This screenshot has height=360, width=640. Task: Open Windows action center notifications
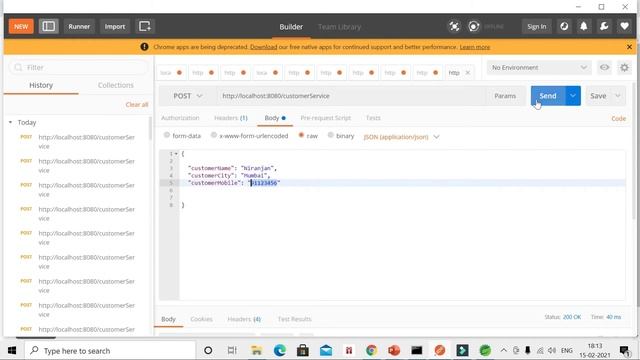coord(624,351)
